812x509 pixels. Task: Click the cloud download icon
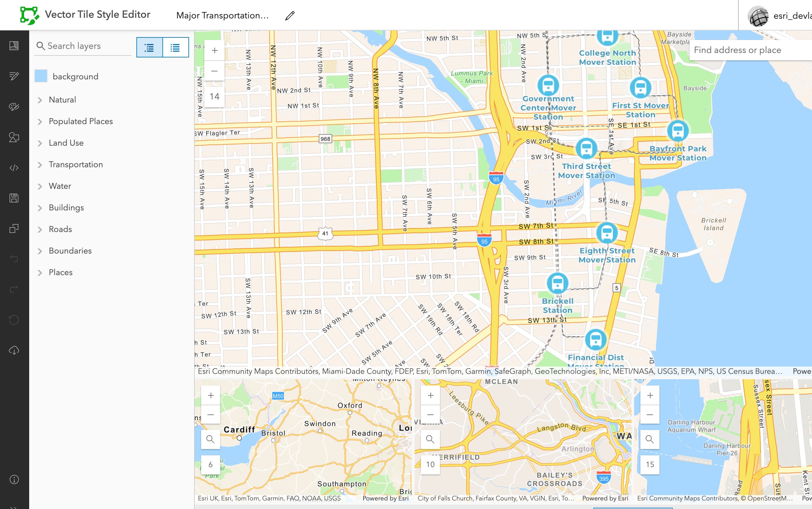pyautogui.click(x=14, y=350)
